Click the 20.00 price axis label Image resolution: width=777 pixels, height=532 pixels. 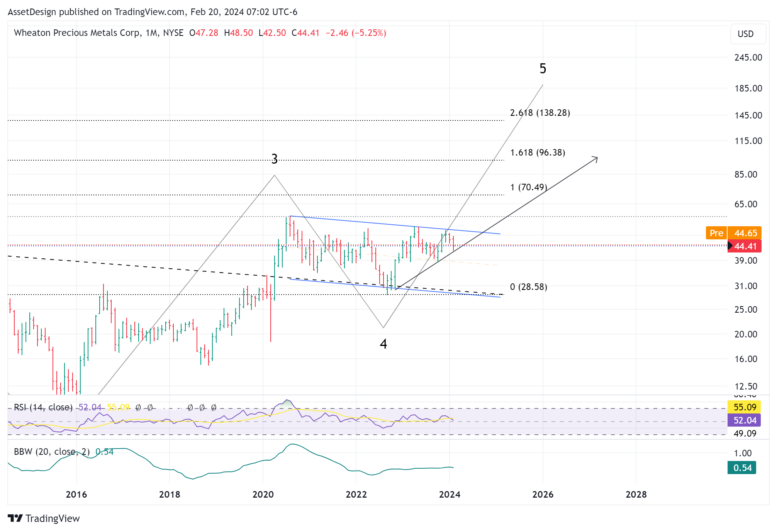tap(746, 334)
